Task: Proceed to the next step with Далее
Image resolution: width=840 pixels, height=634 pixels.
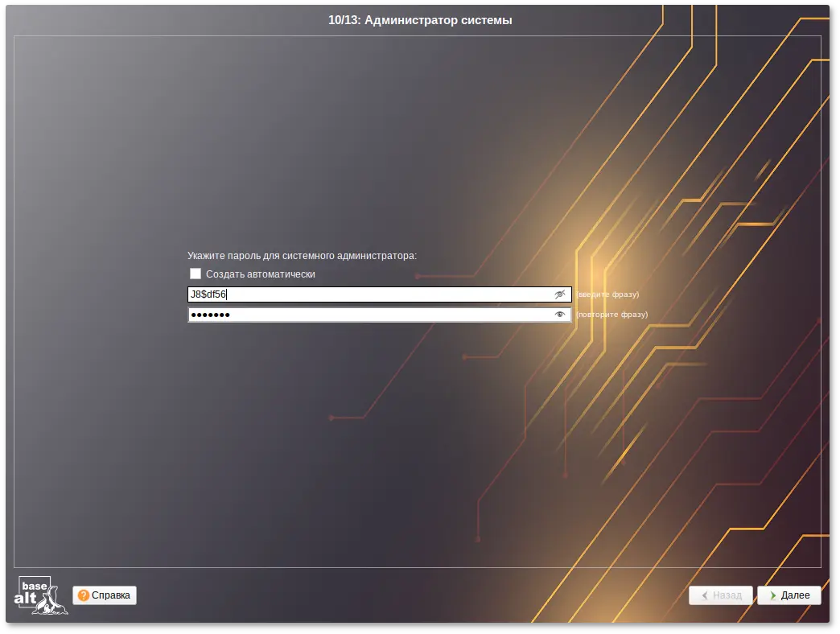Action: (789, 595)
